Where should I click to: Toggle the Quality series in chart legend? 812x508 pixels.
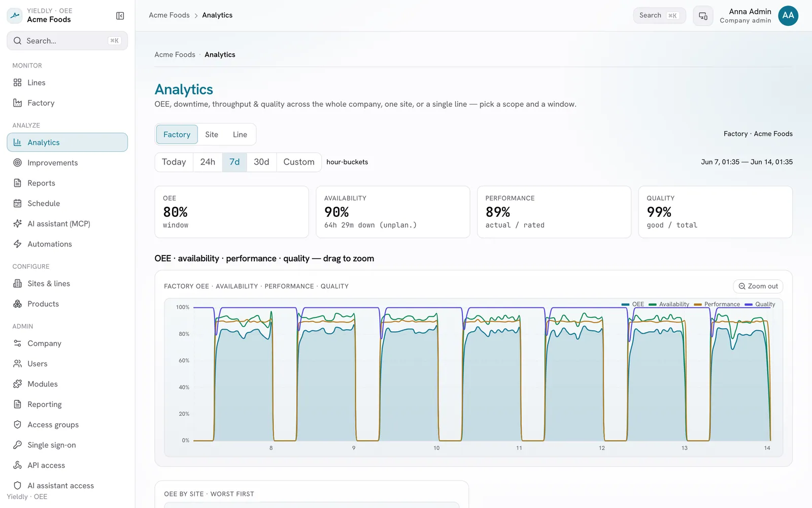click(760, 304)
